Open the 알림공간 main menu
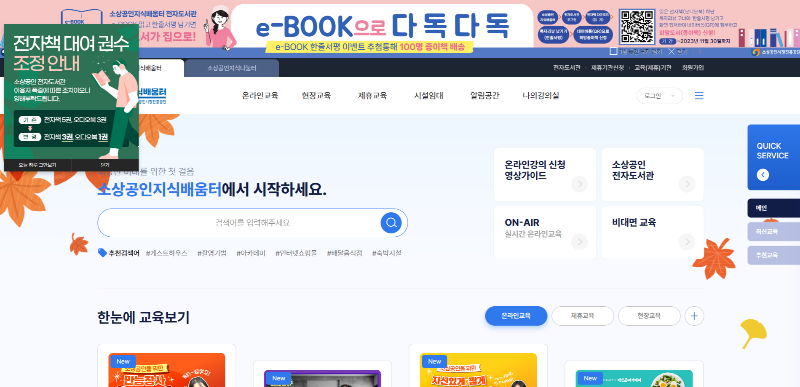 point(485,95)
